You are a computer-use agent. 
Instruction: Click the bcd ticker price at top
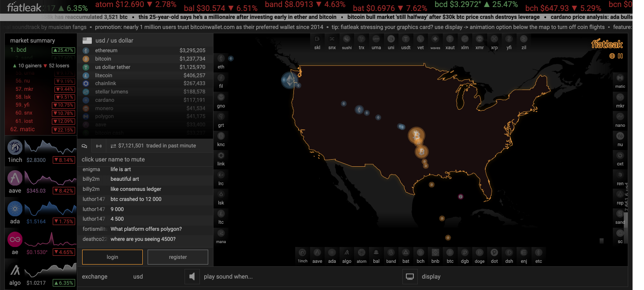coord(476,4)
